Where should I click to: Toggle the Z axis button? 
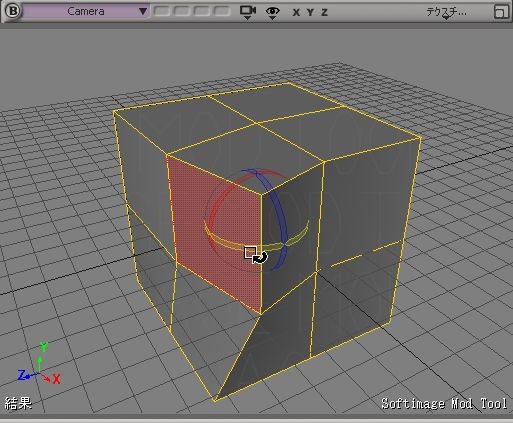324,13
